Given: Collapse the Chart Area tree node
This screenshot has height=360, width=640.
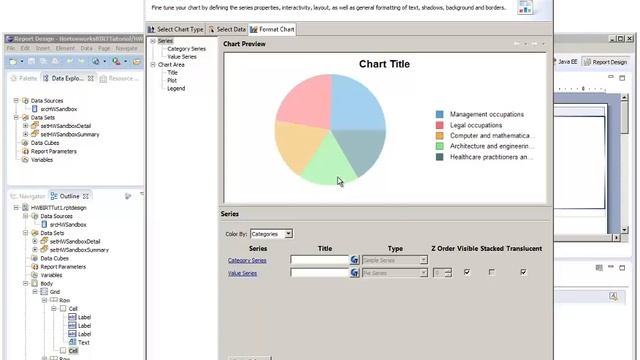Looking at the screenshot, I should pos(153,64).
